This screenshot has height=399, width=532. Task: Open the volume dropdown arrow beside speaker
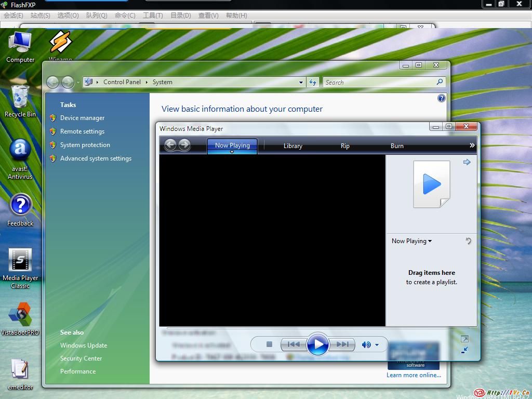tap(377, 344)
